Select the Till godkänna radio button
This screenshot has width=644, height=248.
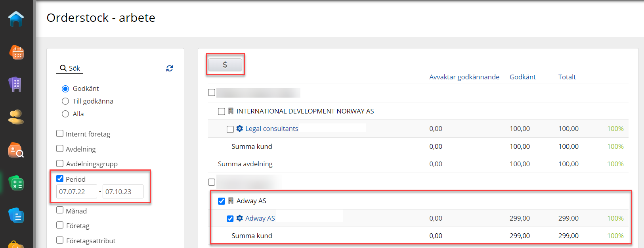tap(65, 101)
